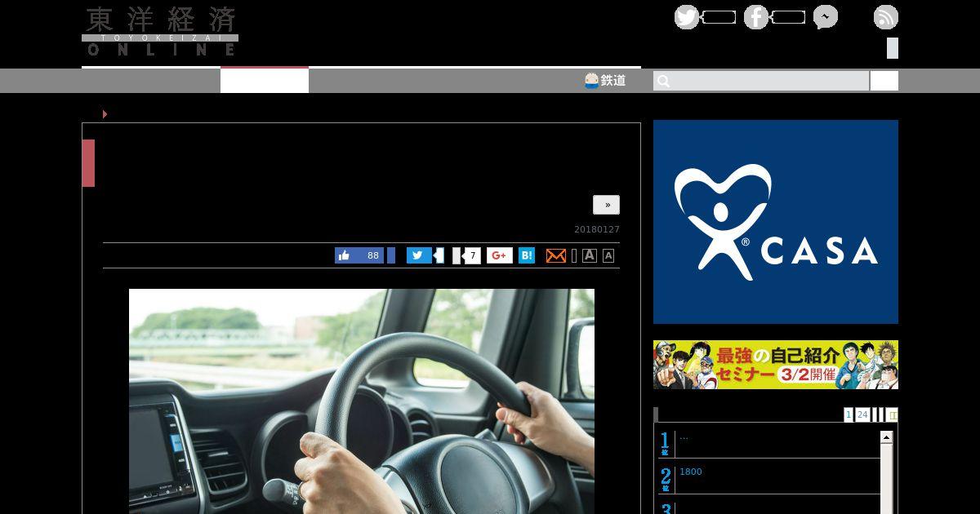
Task: Click the header Twitter circle icon
Action: [687, 17]
